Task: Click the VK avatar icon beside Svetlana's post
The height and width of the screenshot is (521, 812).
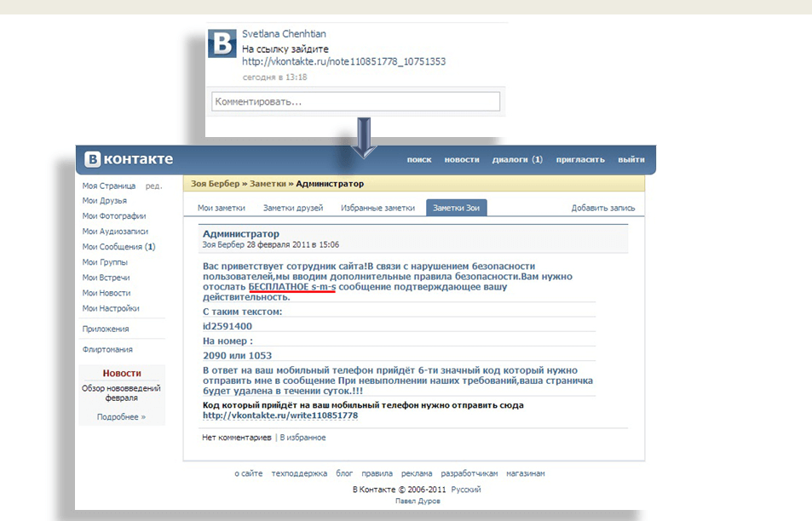Action: pos(222,43)
